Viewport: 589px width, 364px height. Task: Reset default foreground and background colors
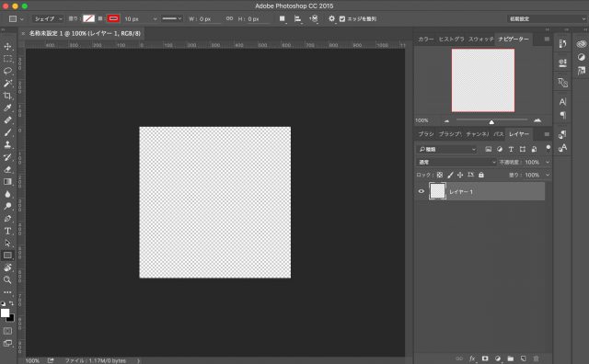4,303
